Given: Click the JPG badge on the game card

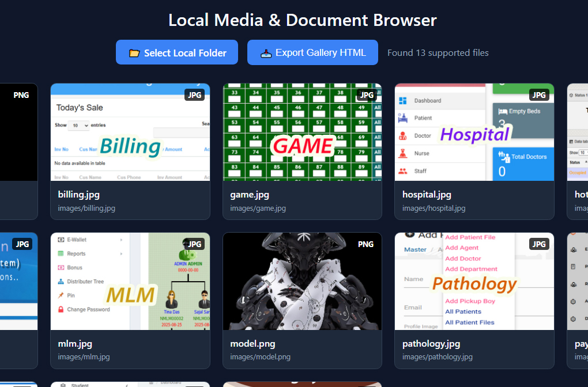Looking at the screenshot, I should tap(367, 95).
